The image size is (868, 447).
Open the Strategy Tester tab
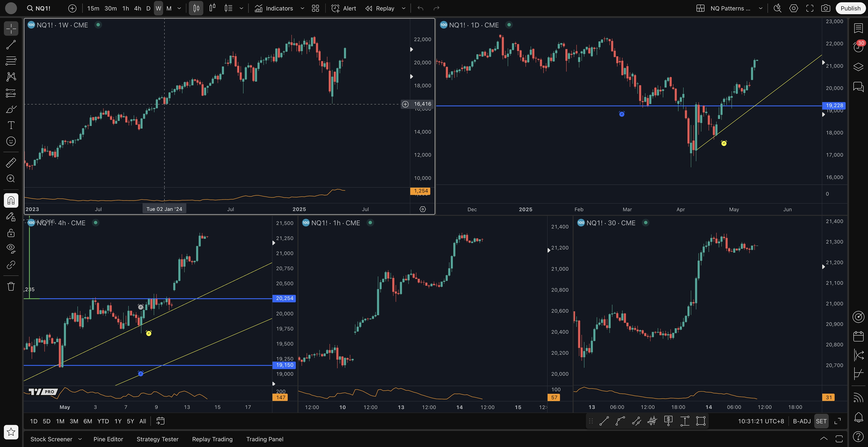pyautogui.click(x=157, y=439)
